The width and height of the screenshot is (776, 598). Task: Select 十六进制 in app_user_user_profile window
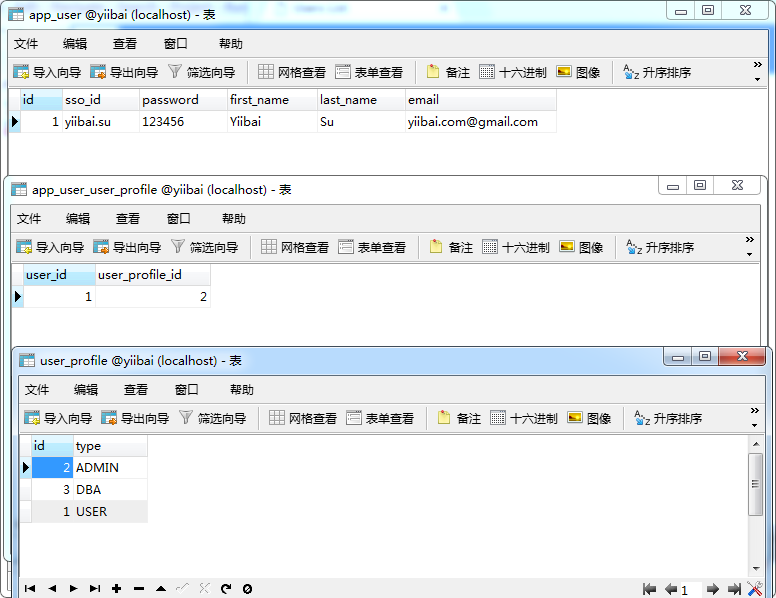point(516,247)
